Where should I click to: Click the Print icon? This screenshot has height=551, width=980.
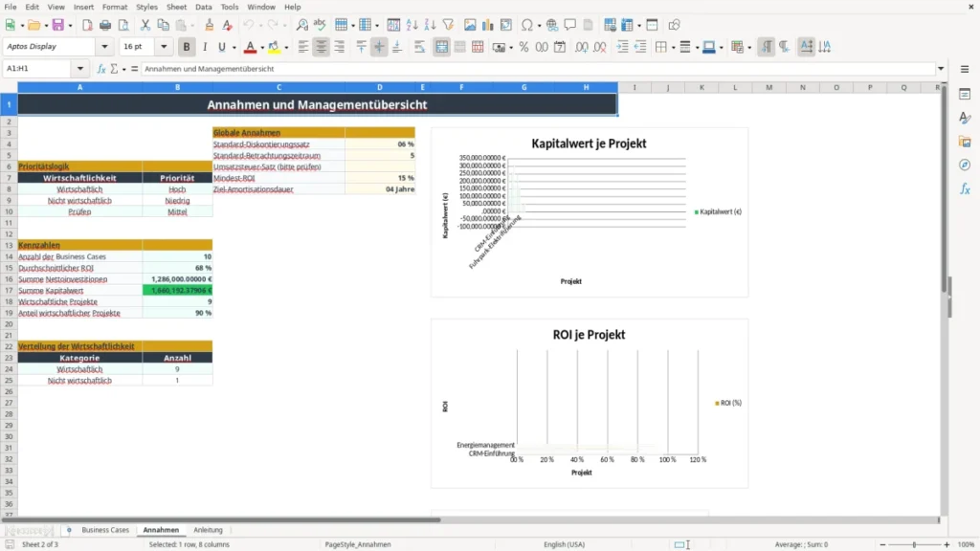pos(105,25)
